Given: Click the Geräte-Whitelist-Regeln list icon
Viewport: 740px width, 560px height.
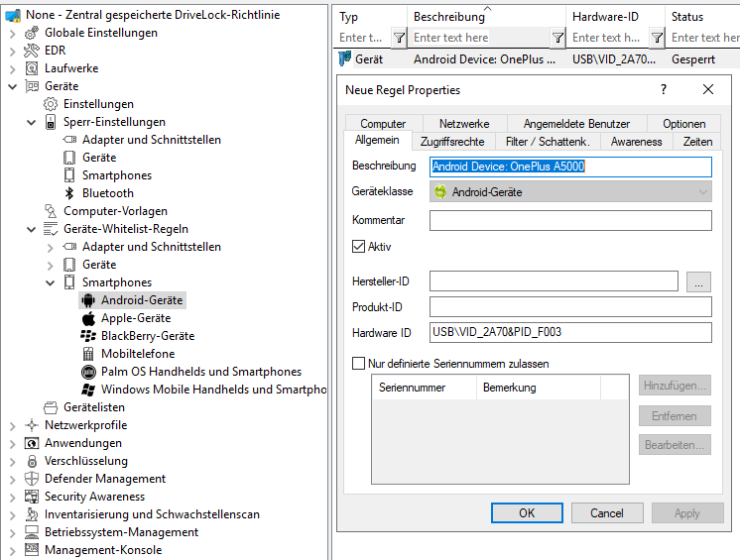Looking at the screenshot, I should [51, 229].
